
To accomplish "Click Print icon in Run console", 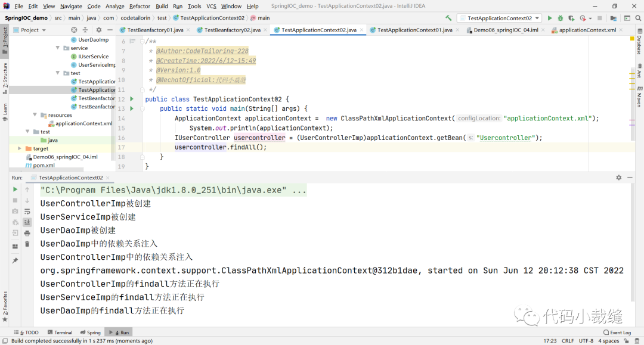I will point(27,233).
